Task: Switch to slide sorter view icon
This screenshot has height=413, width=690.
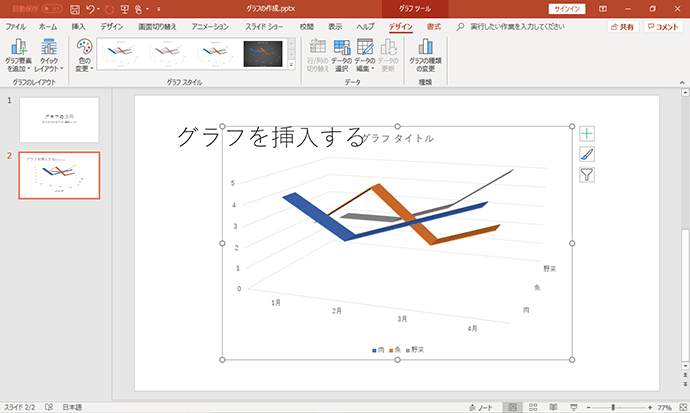Action: [x=533, y=407]
